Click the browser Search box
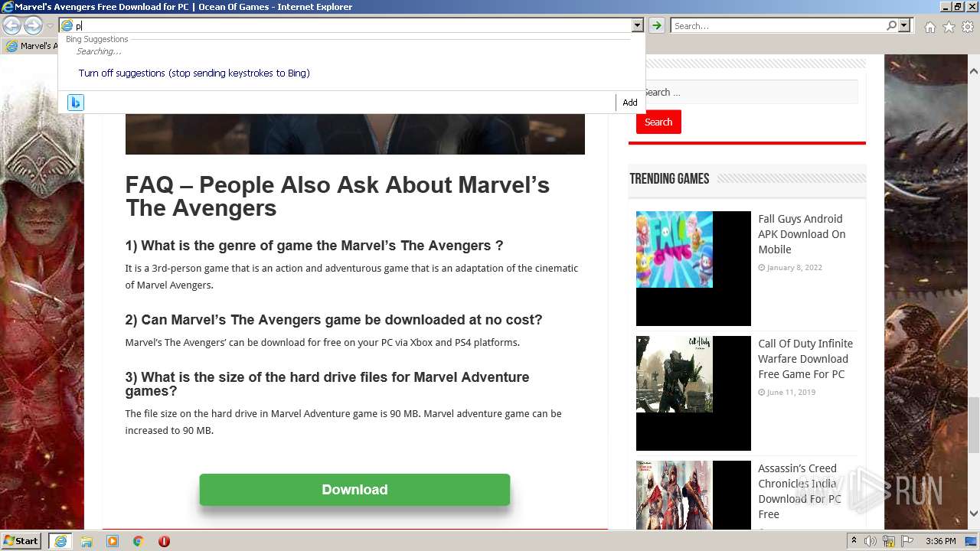Screen dimensions: 980x551 [777, 26]
